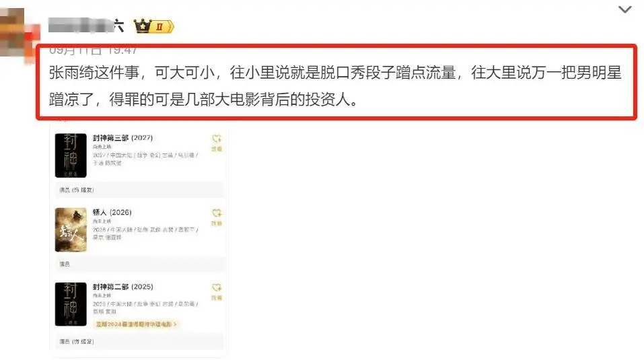Click the gold crown VIP badge
Screen dimensions: 644x360
pos(143,26)
